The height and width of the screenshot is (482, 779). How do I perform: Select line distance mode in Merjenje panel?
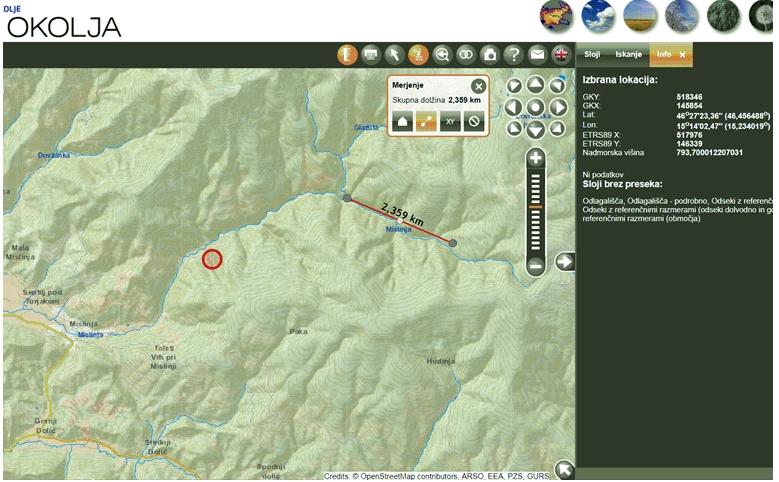(x=424, y=122)
